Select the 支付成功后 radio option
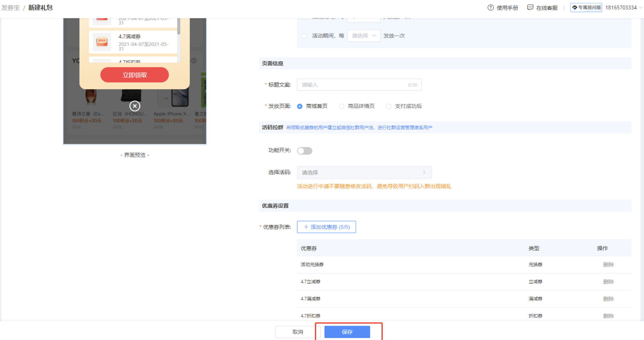Viewport: 644px width, 340px height. [389, 106]
